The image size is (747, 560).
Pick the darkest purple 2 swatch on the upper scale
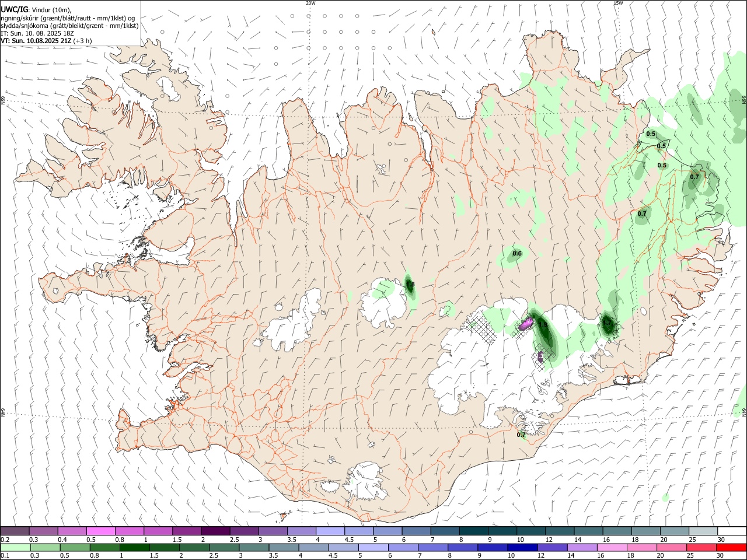(x=215, y=531)
